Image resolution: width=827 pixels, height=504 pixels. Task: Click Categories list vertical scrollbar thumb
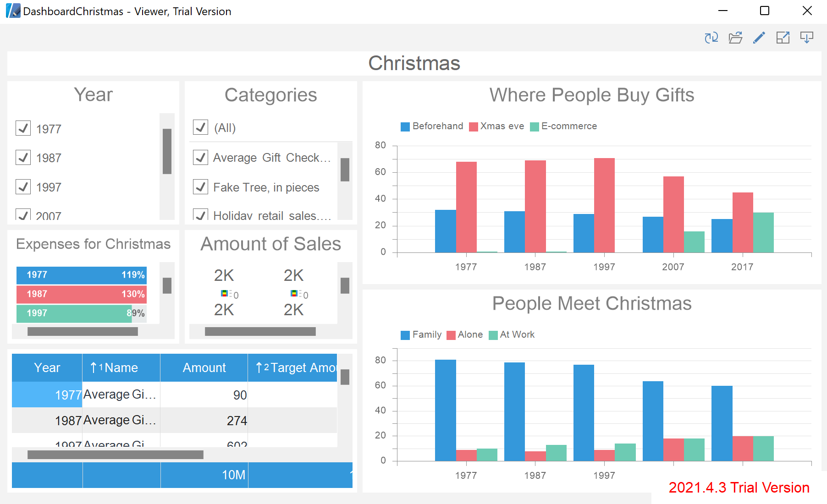pos(345,170)
